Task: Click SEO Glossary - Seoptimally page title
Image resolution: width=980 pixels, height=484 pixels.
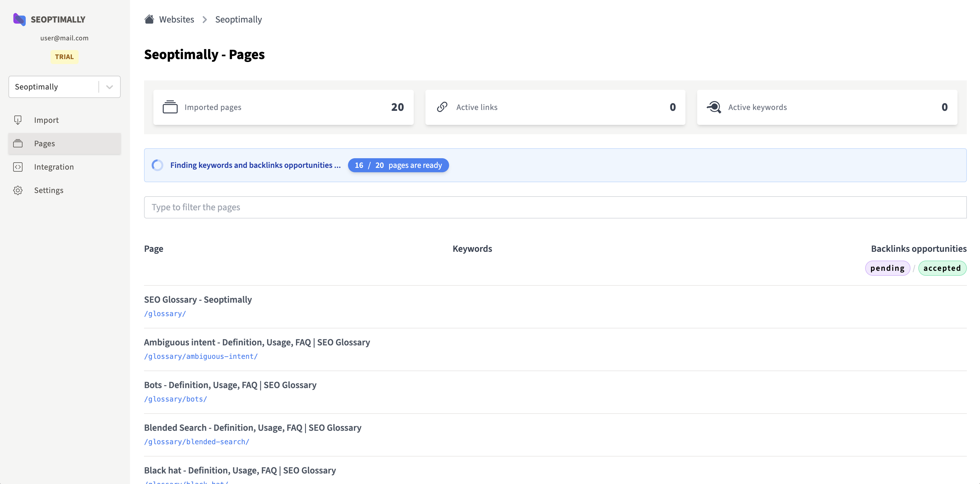Action: click(x=198, y=300)
